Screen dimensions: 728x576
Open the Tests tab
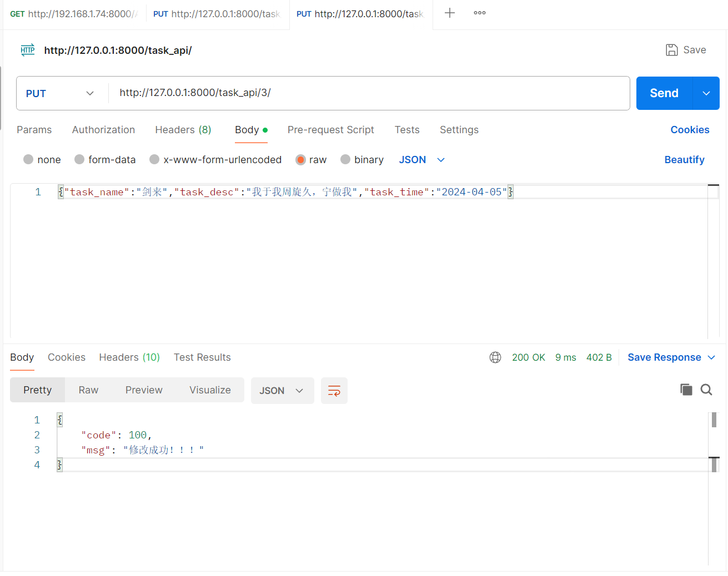coord(407,130)
